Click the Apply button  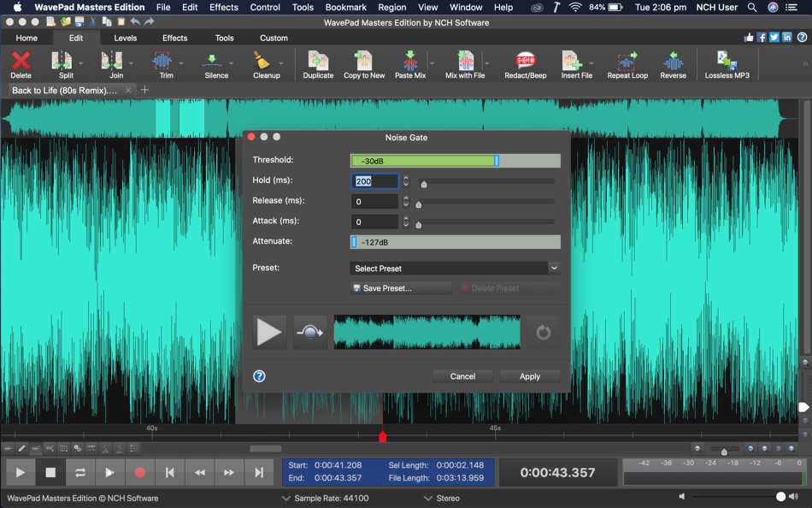pyautogui.click(x=530, y=376)
